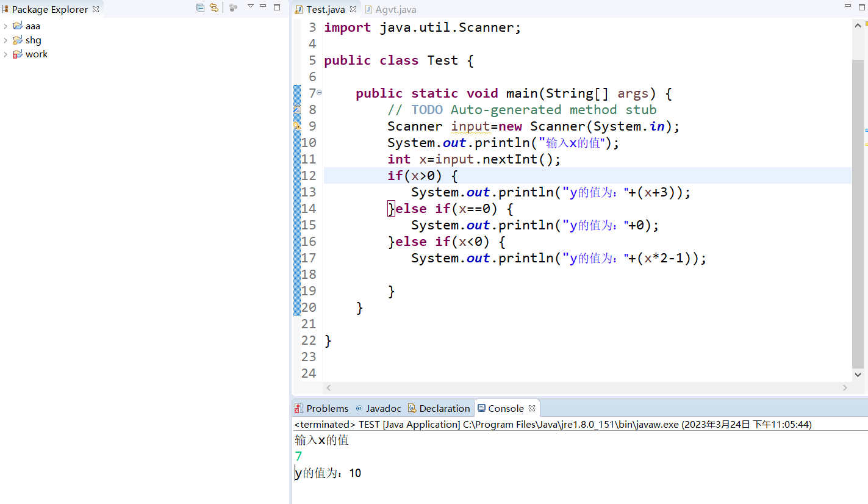Collapse the main method fold at line 7
The width and height of the screenshot is (868, 504).
[x=319, y=93]
